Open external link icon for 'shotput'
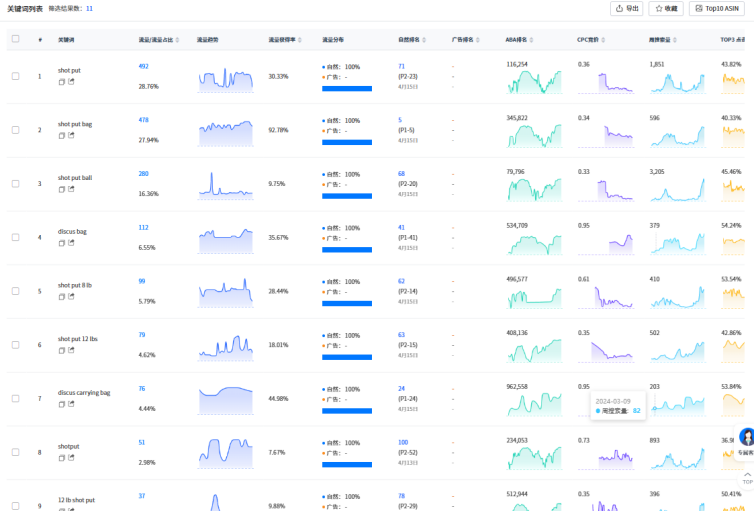Image resolution: width=754 pixels, height=511 pixels. click(71, 458)
